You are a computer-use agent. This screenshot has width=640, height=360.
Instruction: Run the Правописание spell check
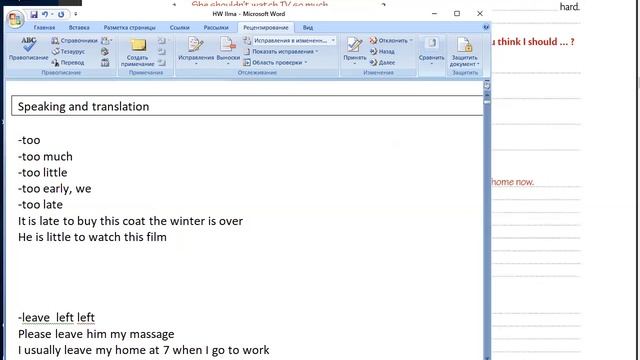coord(29,49)
